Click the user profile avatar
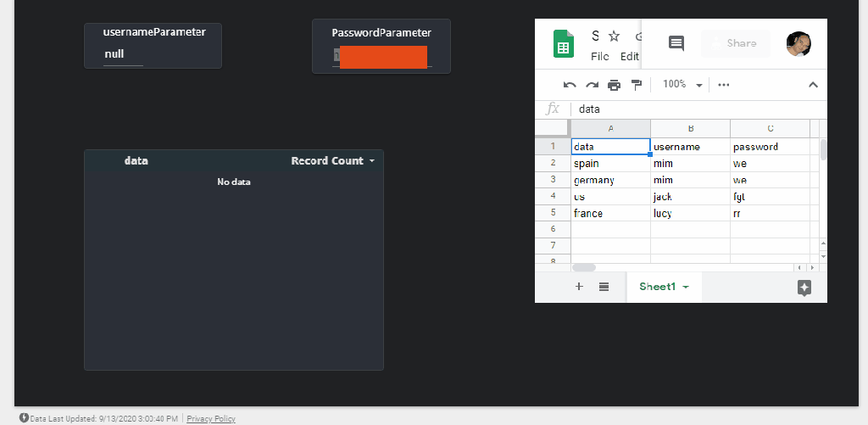The width and height of the screenshot is (868, 425). click(798, 44)
